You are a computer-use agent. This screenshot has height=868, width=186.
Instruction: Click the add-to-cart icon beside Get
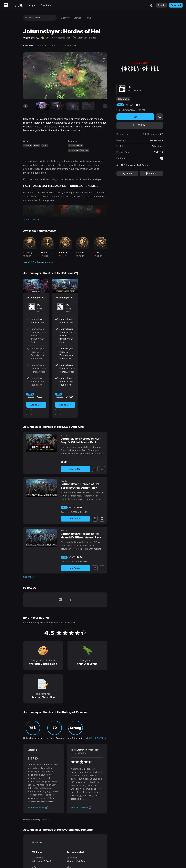click(159, 117)
